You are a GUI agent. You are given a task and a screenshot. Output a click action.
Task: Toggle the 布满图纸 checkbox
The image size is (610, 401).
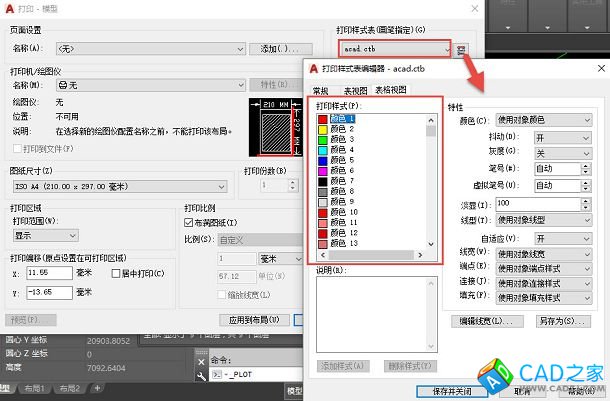[190, 223]
